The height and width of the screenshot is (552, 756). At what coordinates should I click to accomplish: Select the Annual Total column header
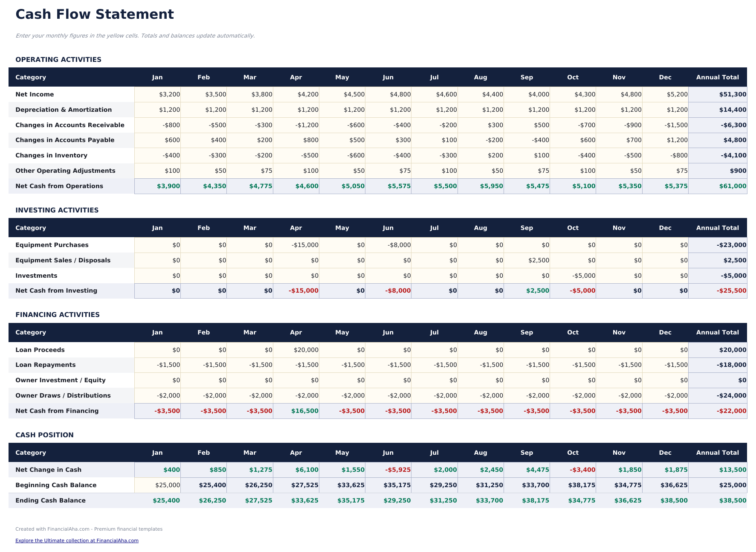pos(718,77)
